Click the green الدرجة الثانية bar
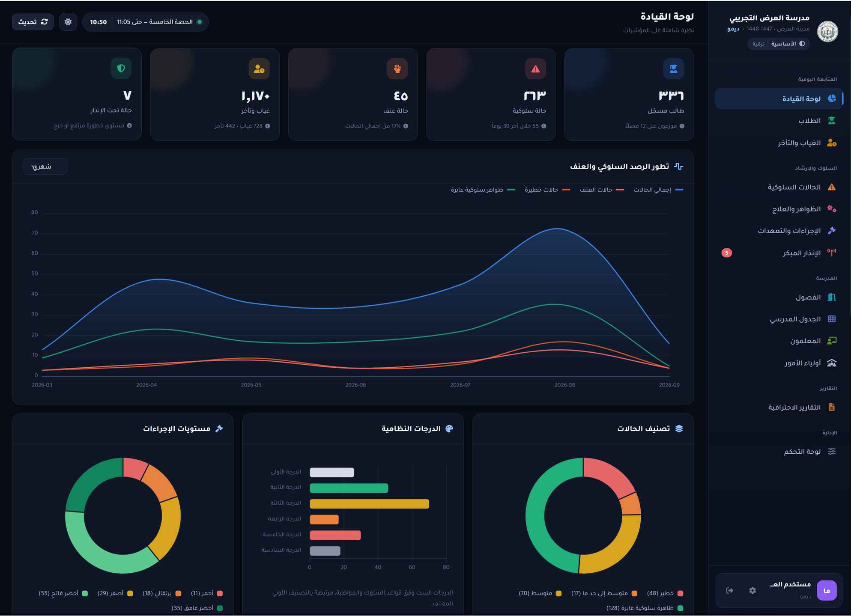Image resolution: width=851 pixels, height=616 pixels. point(349,488)
